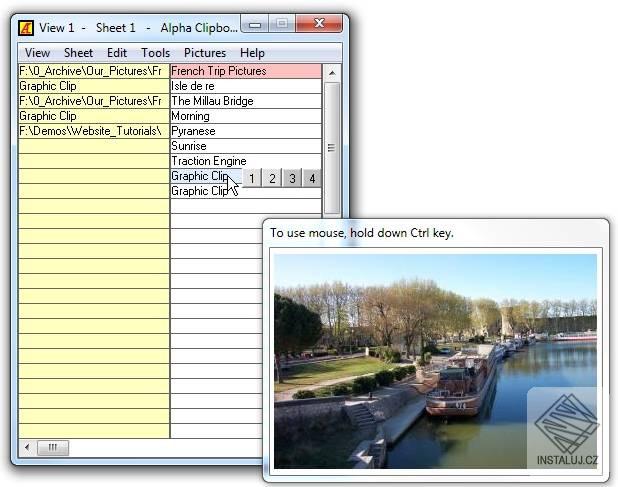Select yellow Graphic Clip cell beside Morning

coord(94,116)
